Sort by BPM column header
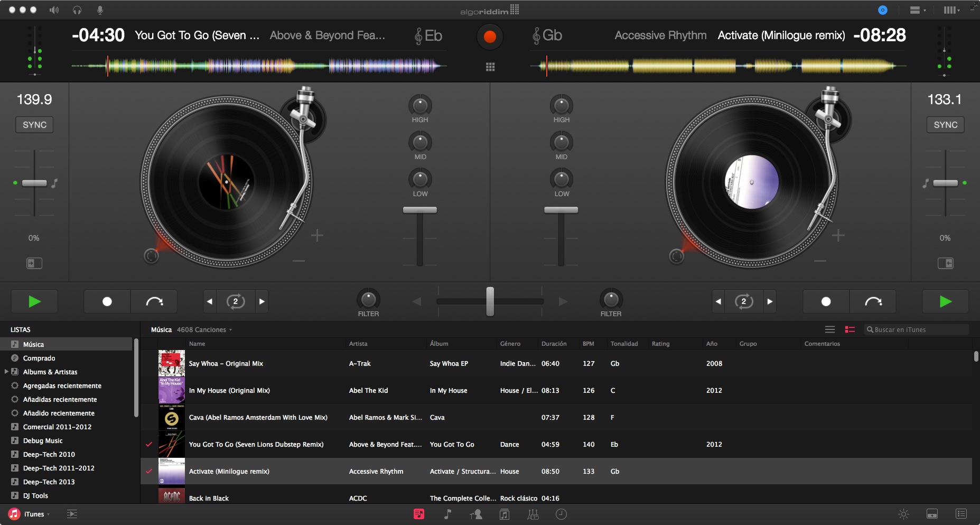 [589, 344]
